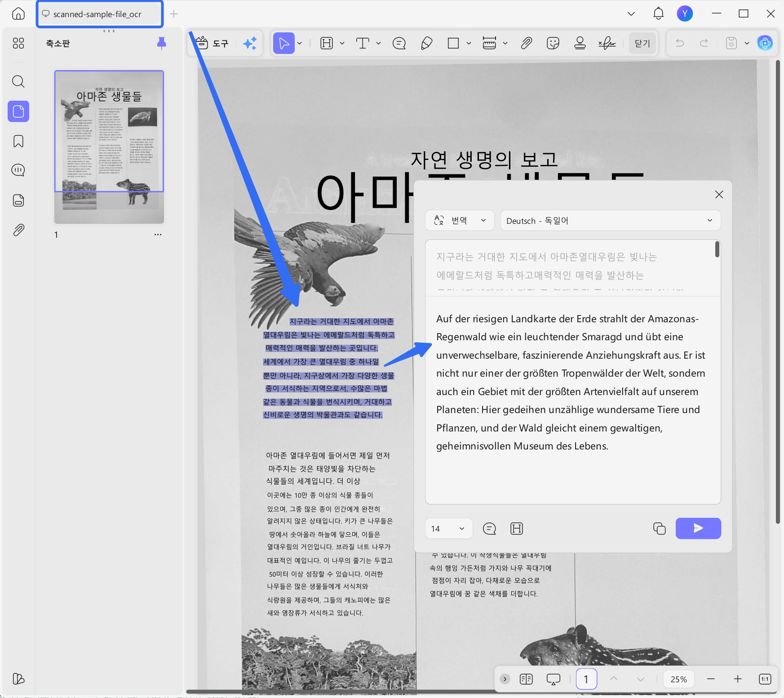Viewport: 784px width, 698px height.
Task: Click the 닫기 button in toolbar
Action: (642, 43)
